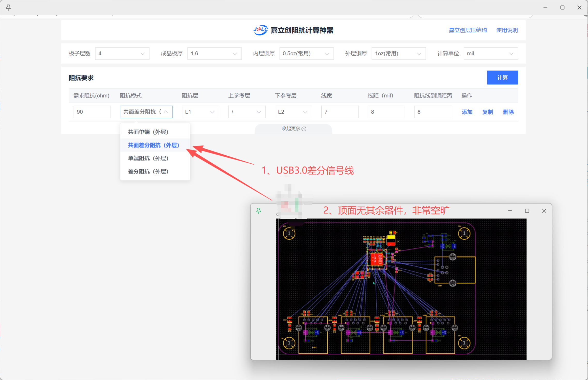This screenshot has width=588, height=380.
Task: Open the 计算单位 unit dropdown
Action: [x=490, y=54]
